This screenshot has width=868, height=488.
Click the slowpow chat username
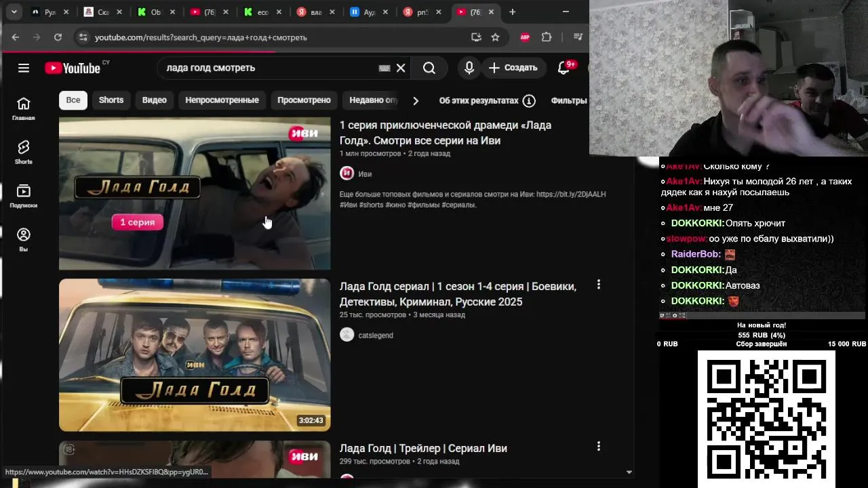pyautogui.click(x=686, y=239)
